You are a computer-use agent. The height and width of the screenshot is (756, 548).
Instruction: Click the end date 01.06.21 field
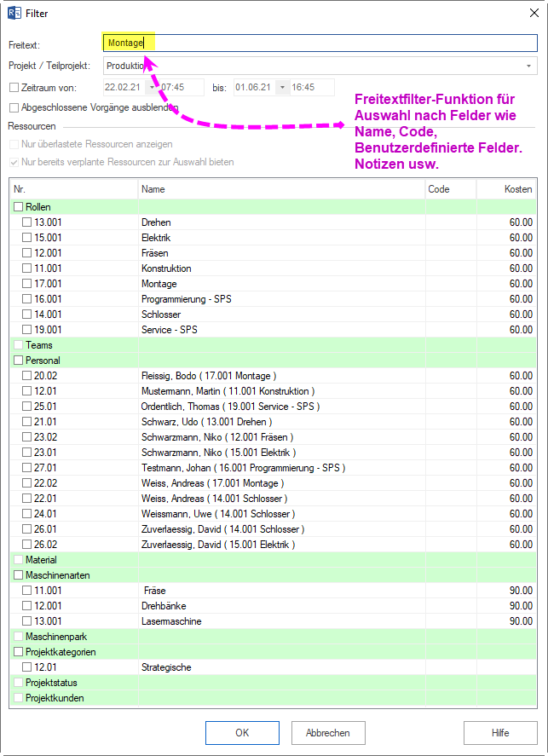[255, 88]
